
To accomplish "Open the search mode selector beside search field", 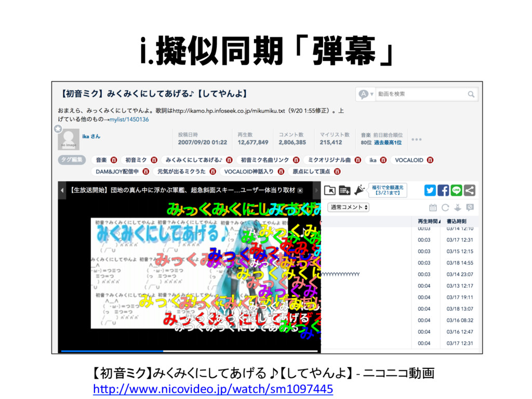I will 366,94.
